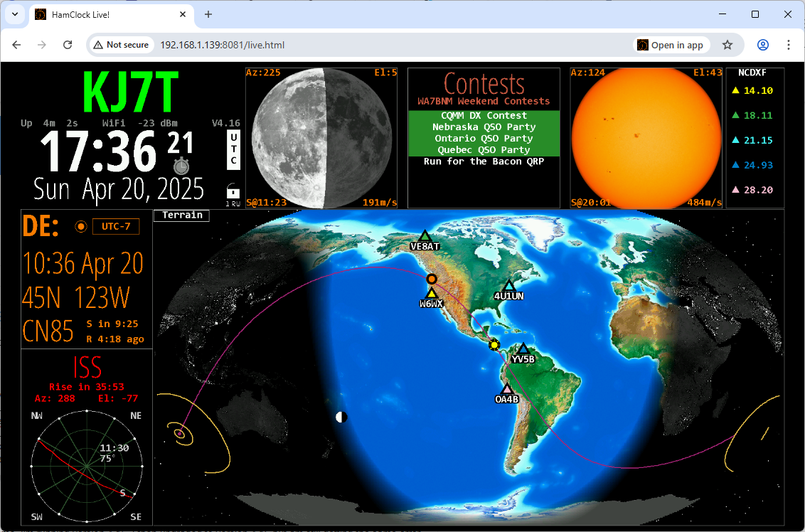The image size is (805, 532).
Task: Open the Chrome three-dot menu
Action: (x=789, y=44)
